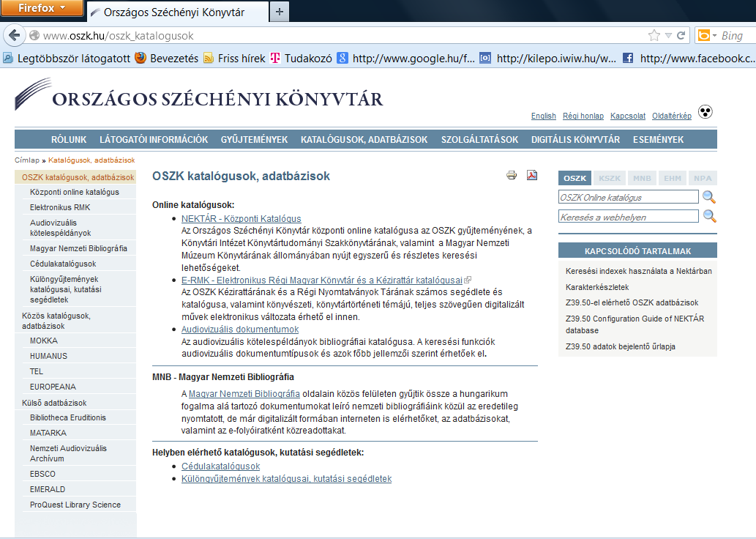Open Különgyűjtemények katalógusai, kutatási segédletek content link

tap(286, 479)
